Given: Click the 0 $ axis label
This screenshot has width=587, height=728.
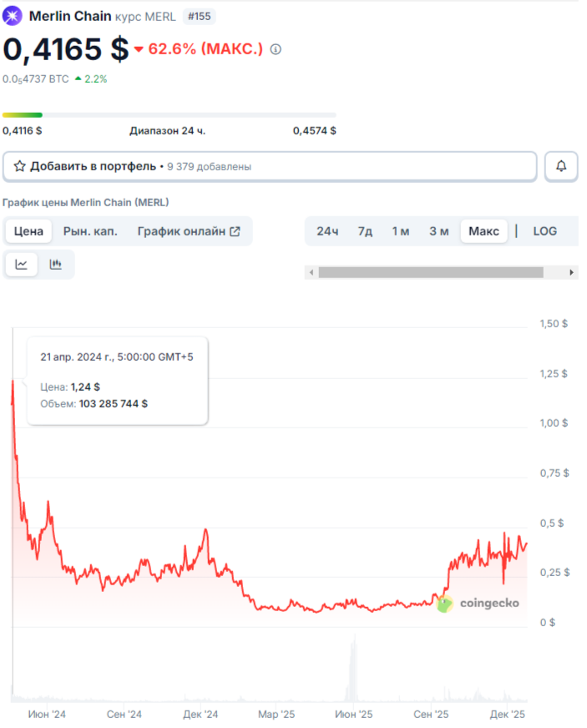Looking at the screenshot, I should point(548,623).
